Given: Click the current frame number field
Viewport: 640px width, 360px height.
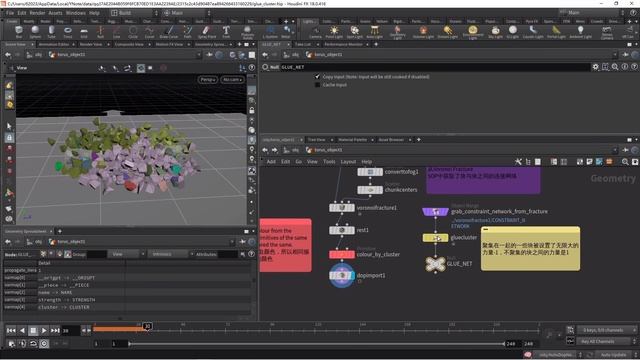Looking at the screenshot, I should pyautogui.click(x=70, y=331).
